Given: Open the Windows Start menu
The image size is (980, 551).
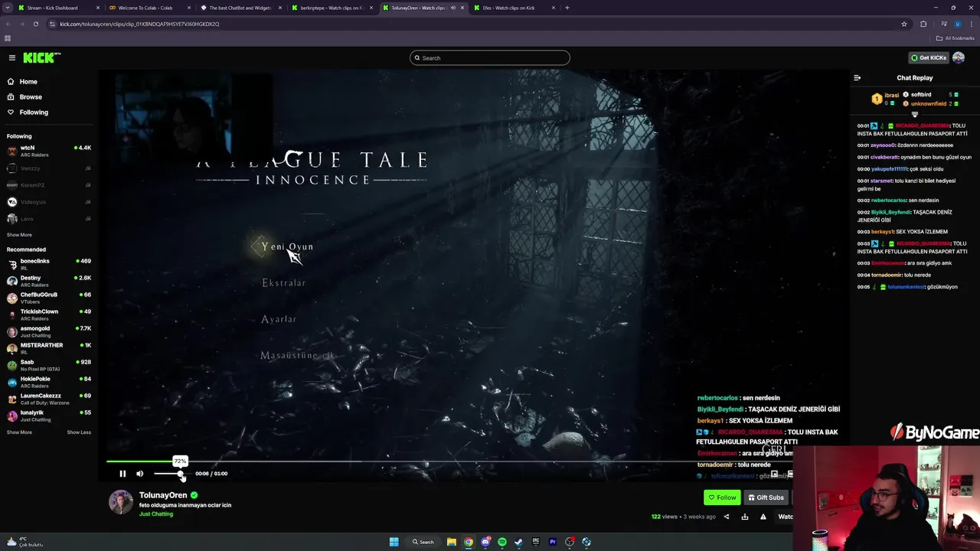Looking at the screenshot, I should (394, 542).
